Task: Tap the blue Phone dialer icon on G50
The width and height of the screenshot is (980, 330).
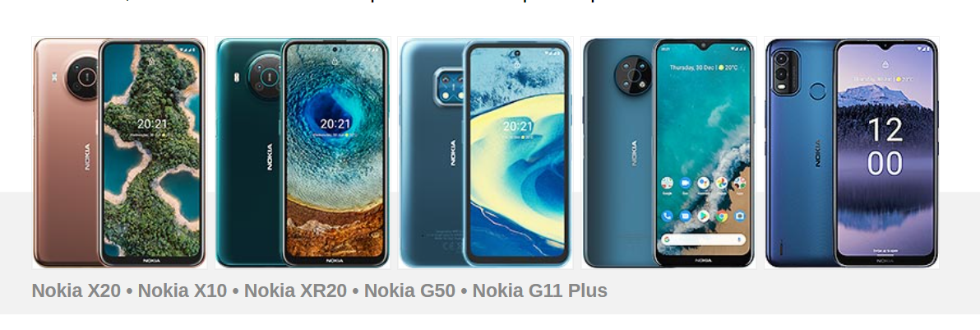Action: click(667, 216)
